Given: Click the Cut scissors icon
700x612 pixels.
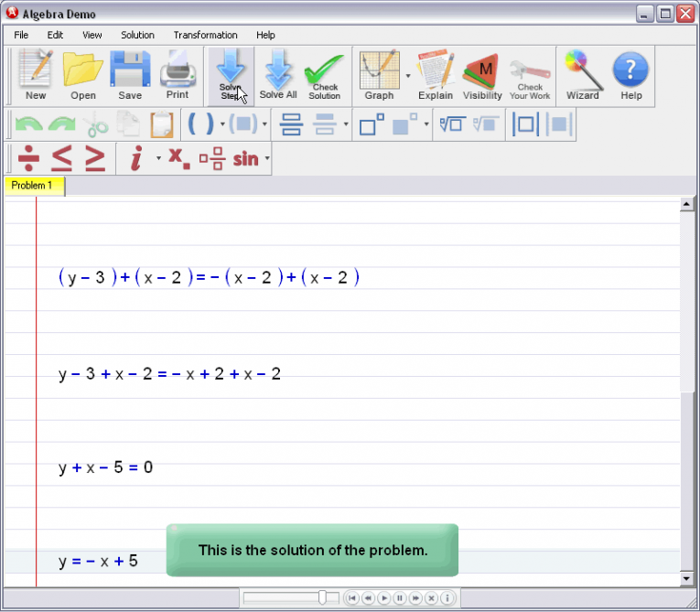Looking at the screenshot, I should tap(97, 124).
